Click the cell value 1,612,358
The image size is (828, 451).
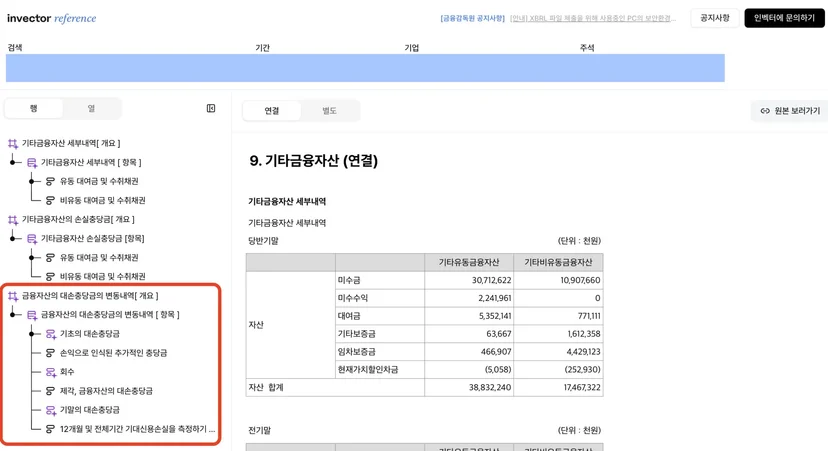584,334
